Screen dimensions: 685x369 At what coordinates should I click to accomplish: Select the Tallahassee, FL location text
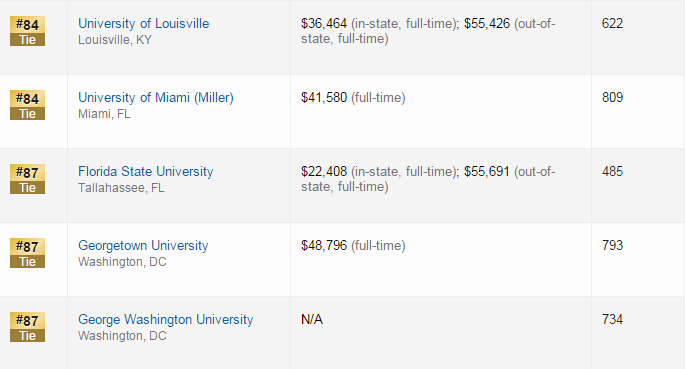pos(121,188)
